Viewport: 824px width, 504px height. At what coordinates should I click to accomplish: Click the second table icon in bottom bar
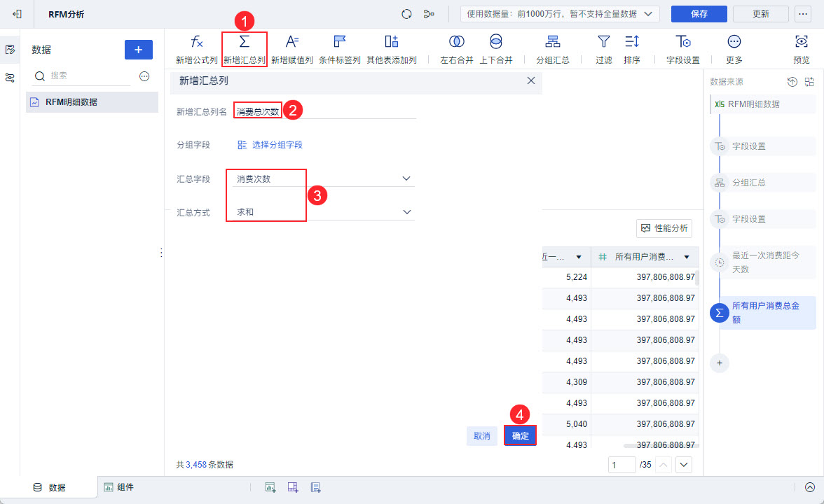293,487
